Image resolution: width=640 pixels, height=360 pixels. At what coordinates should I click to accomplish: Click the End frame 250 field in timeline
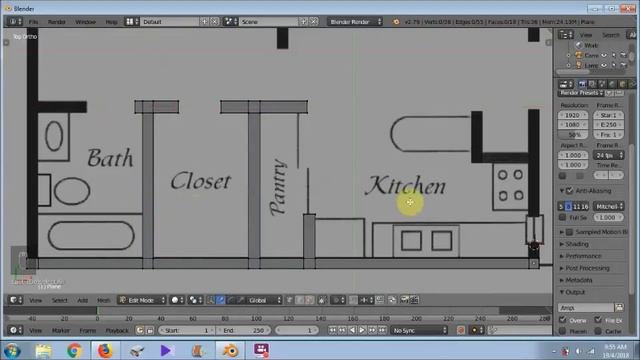click(x=243, y=331)
